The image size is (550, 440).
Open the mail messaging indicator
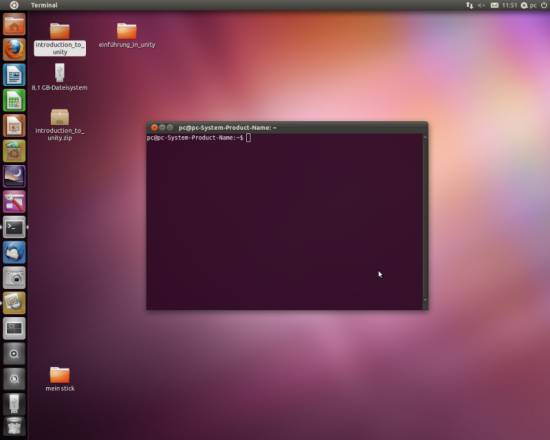494,5
